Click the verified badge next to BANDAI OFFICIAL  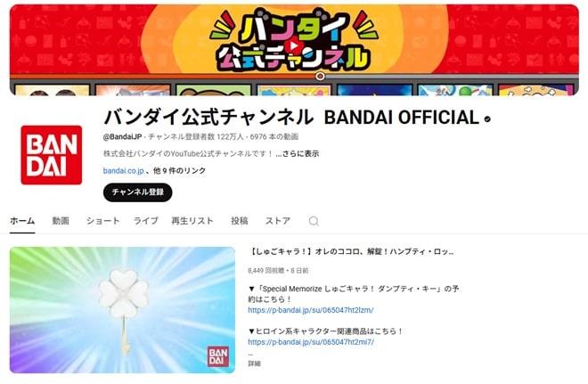click(x=487, y=119)
